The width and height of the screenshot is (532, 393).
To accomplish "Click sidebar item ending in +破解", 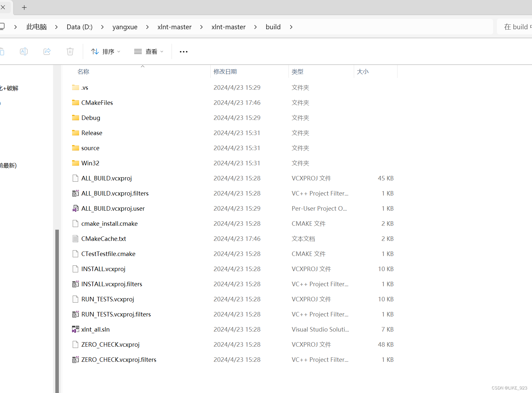I will point(9,88).
